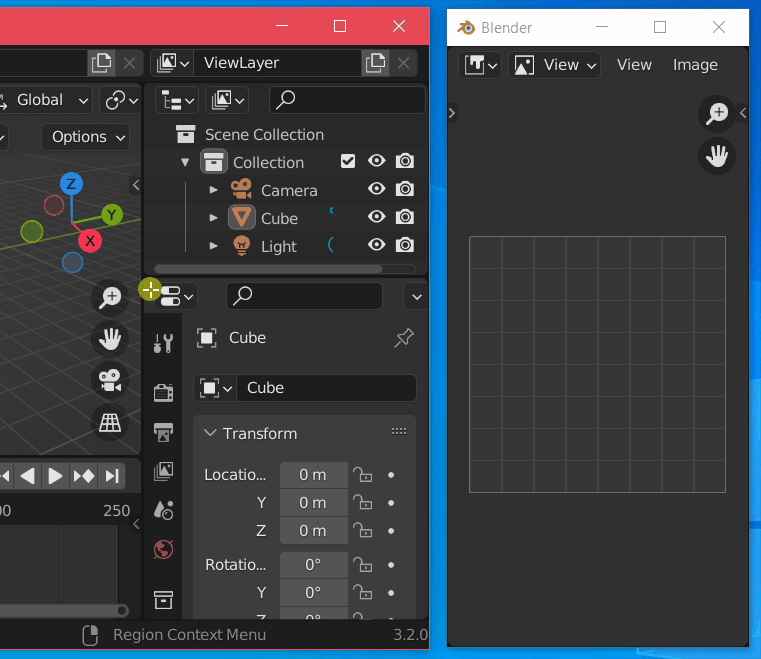Open the pivot point dropdown
This screenshot has width=761, height=659.
tap(121, 100)
